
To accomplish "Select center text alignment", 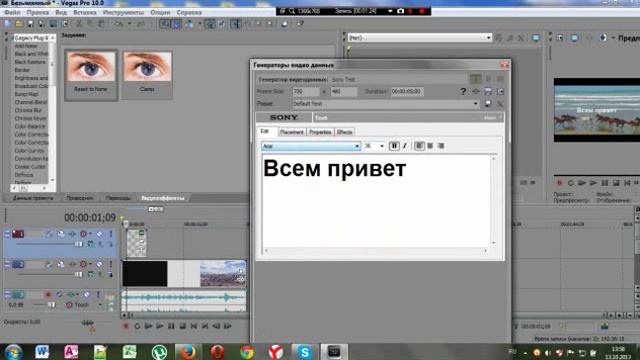I will tap(430, 146).
